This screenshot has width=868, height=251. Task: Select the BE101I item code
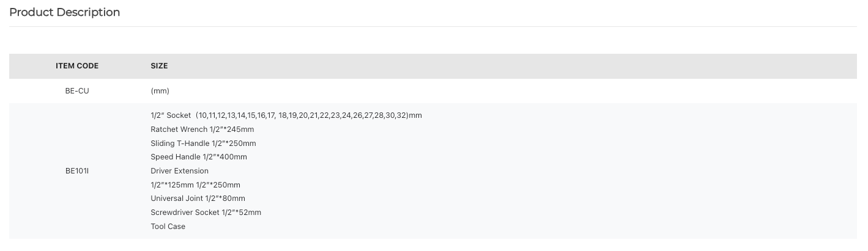point(77,171)
